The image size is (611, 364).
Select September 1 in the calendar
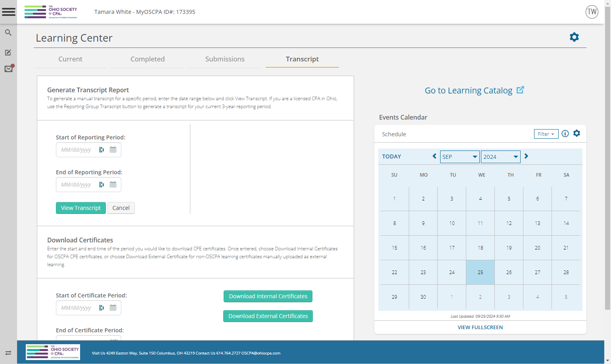click(395, 199)
